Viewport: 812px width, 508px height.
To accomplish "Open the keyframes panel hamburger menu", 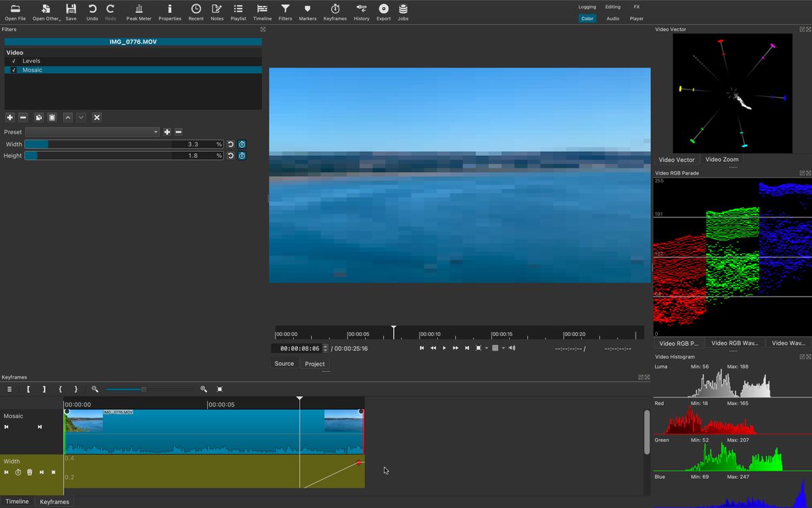I will tap(9, 389).
